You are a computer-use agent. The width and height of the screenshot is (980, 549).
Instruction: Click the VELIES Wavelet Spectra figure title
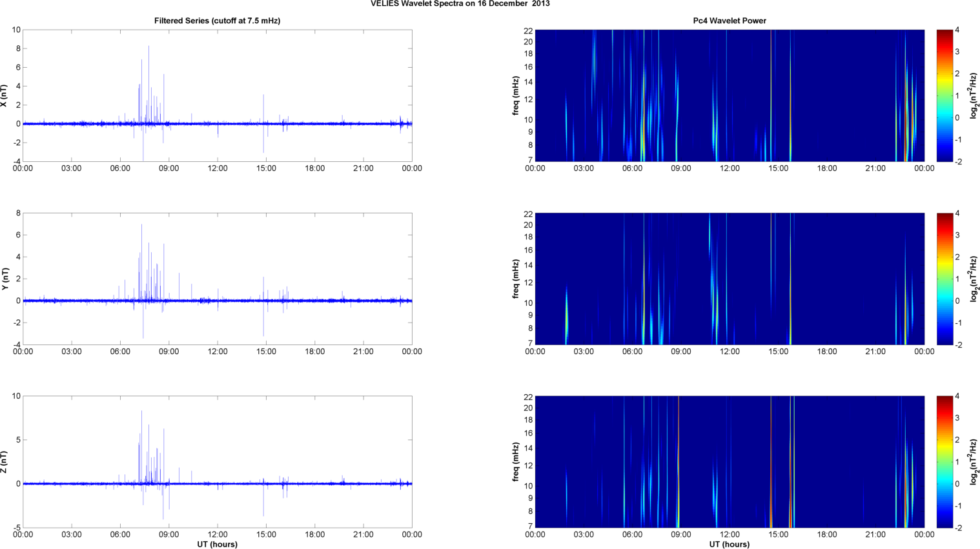460,4
